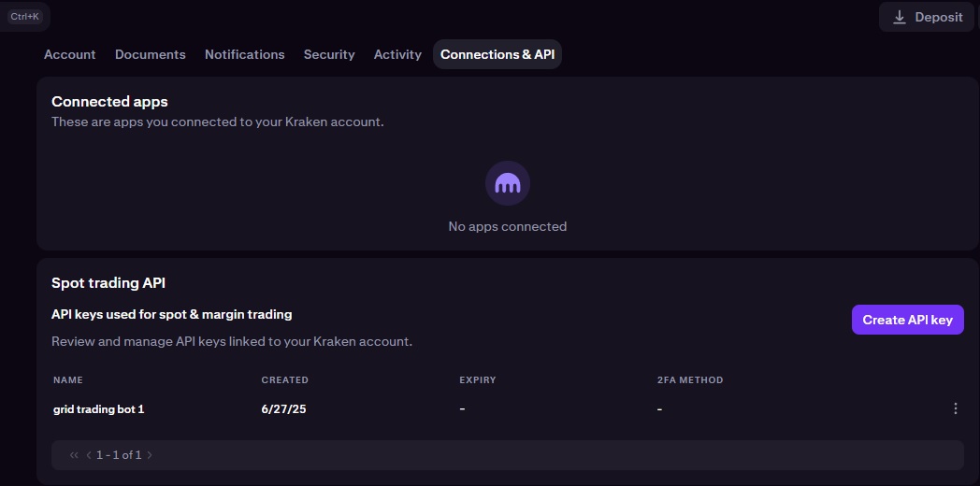Click the '1 - 1 of 1' pagination text
Screen dimensions: 980x486
[119, 455]
